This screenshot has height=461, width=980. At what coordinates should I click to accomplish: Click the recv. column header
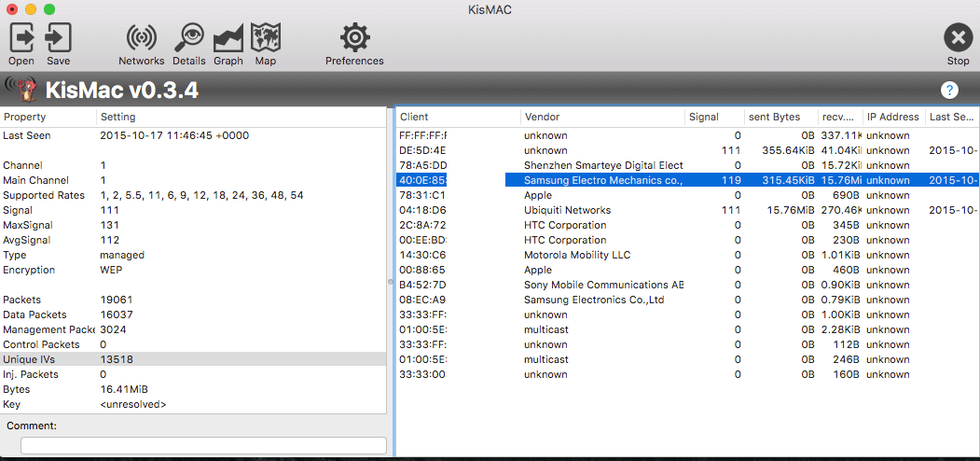coord(840,117)
